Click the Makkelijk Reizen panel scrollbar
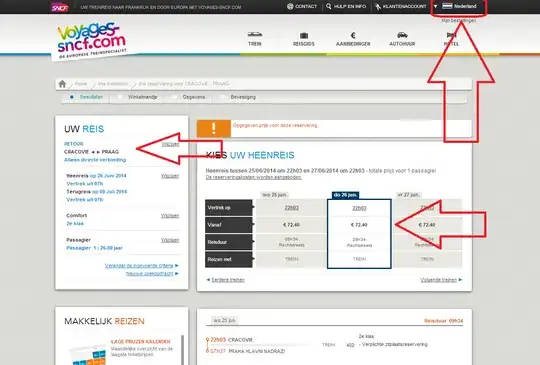 pyautogui.click(x=183, y=350)
